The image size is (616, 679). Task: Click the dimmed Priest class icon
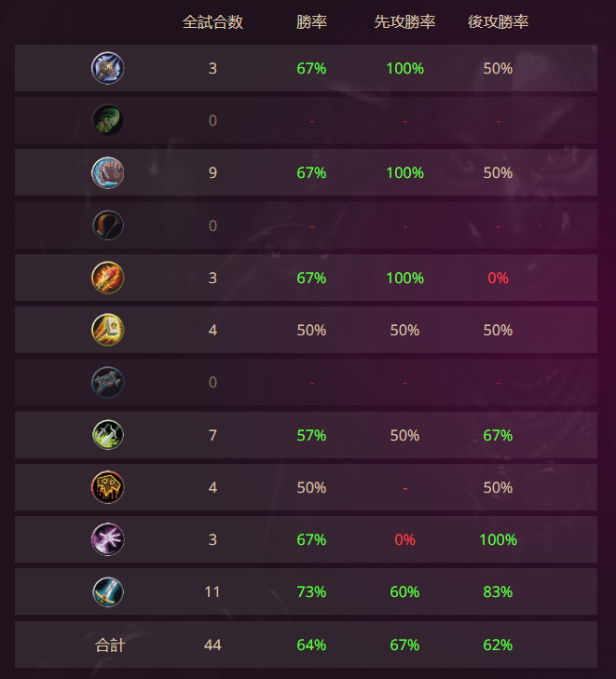[108, 383]
